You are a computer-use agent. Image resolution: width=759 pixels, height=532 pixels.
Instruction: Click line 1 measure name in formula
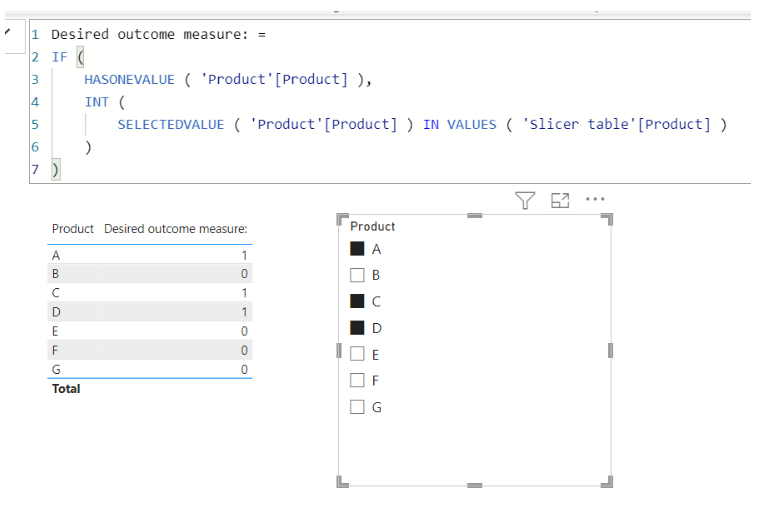coord(150,34)
